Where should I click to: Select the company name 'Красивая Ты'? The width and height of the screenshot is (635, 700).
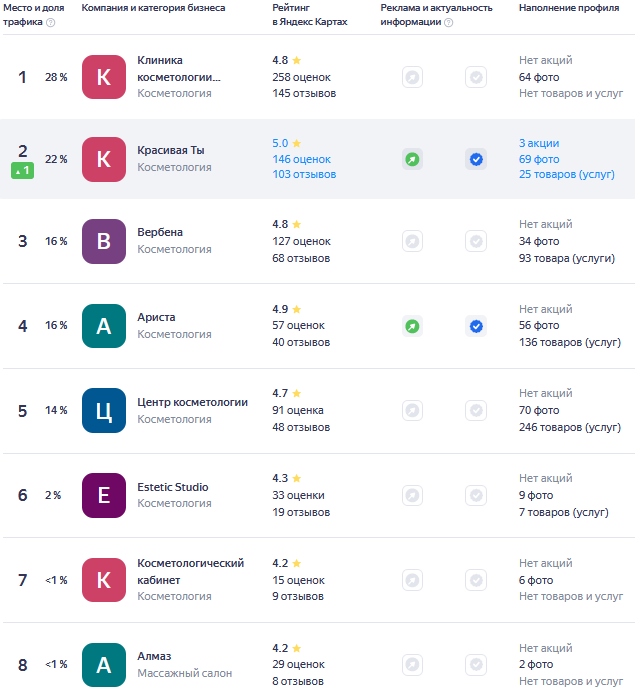(171, 150)
